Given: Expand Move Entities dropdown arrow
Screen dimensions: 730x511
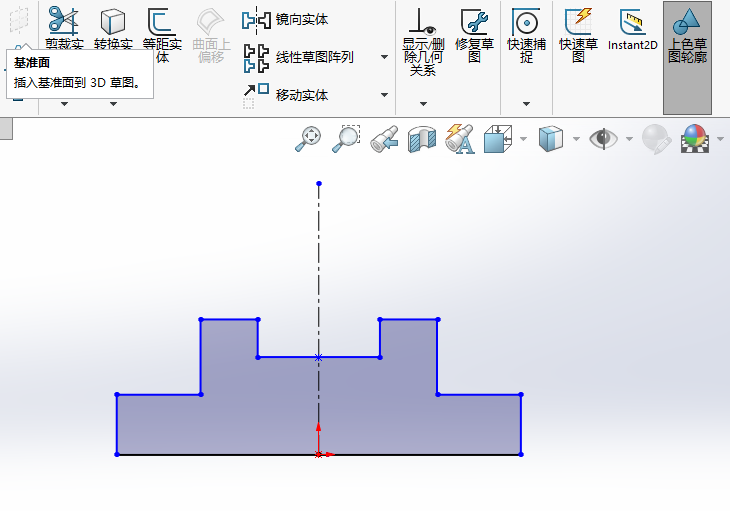Looking at the screenshot, I should [x=385, y=95].
